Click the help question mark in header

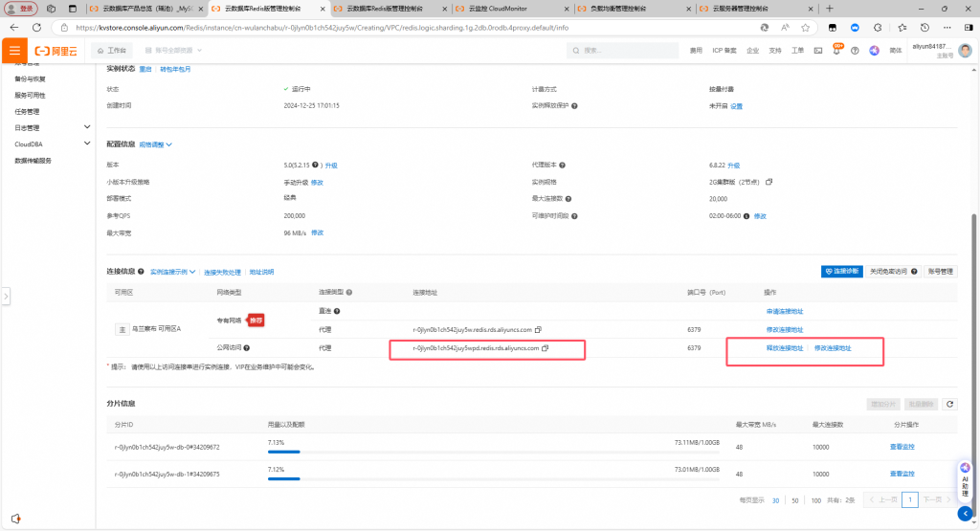point(856,50)
